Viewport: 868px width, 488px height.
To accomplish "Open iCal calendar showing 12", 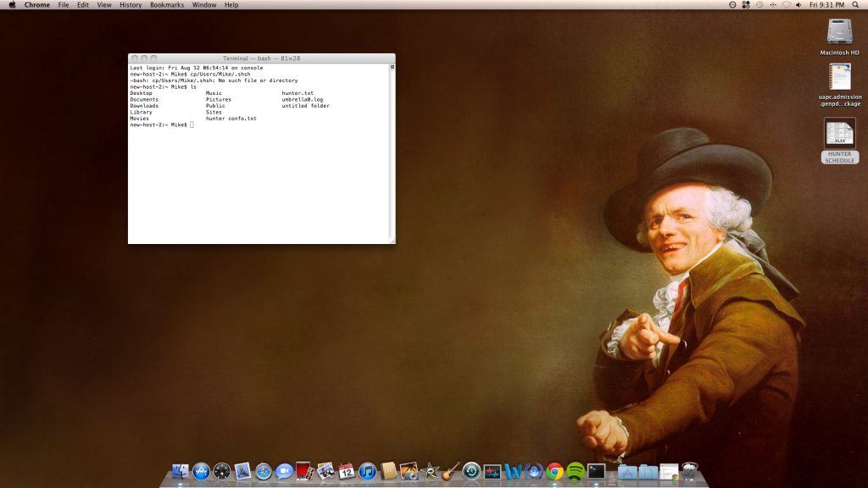I will (347, 471).
